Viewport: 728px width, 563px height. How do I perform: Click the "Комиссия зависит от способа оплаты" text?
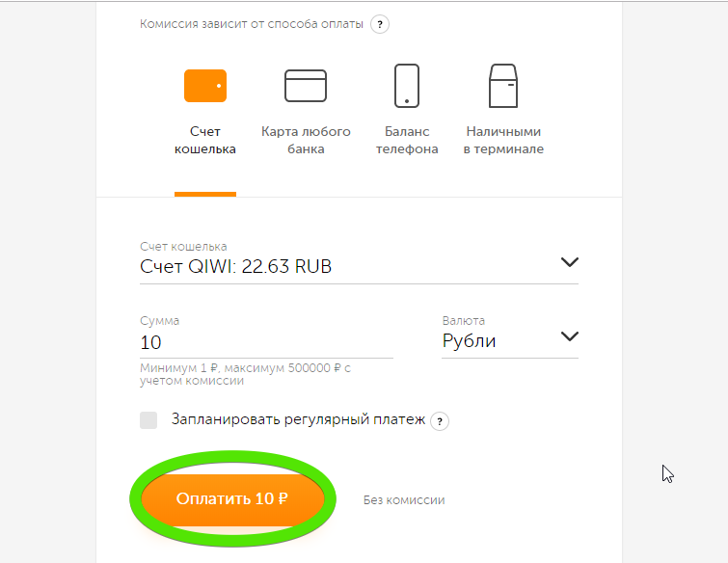click(x=252, y=25)
